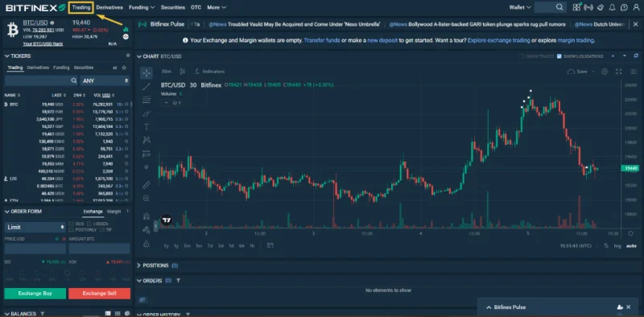The height and width of the screenshot is (317, 644).
Task: Click the Price USD input field
Action: coord(35,249)
